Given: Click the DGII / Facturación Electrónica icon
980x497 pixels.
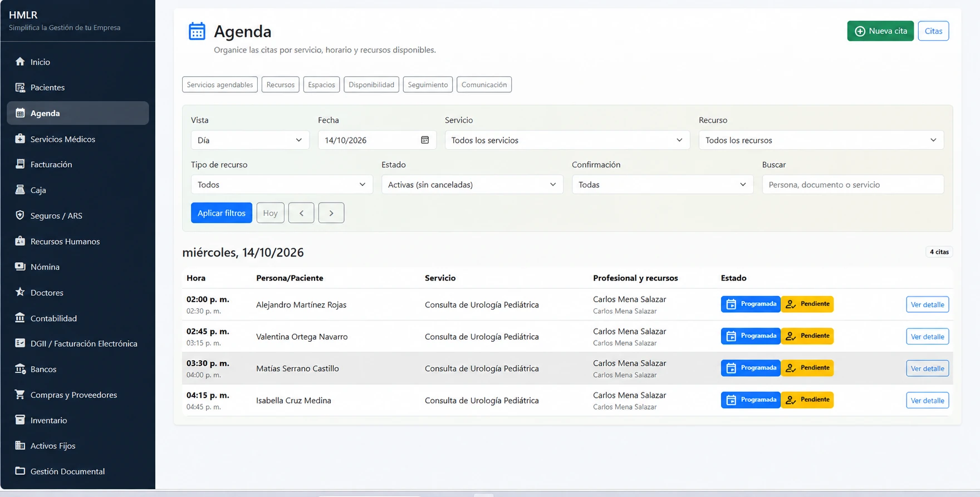Looking at the screenshot, I should 20,343.
